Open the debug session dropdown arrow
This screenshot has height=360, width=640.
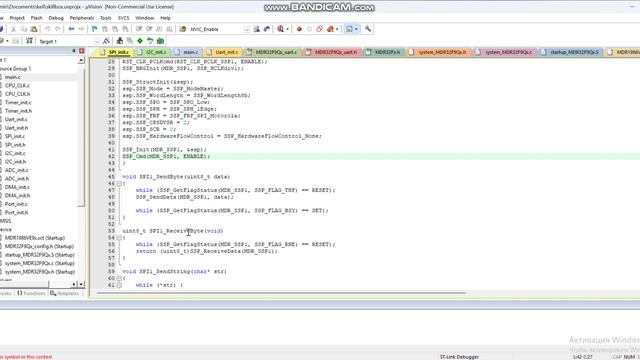click(287, 29)
